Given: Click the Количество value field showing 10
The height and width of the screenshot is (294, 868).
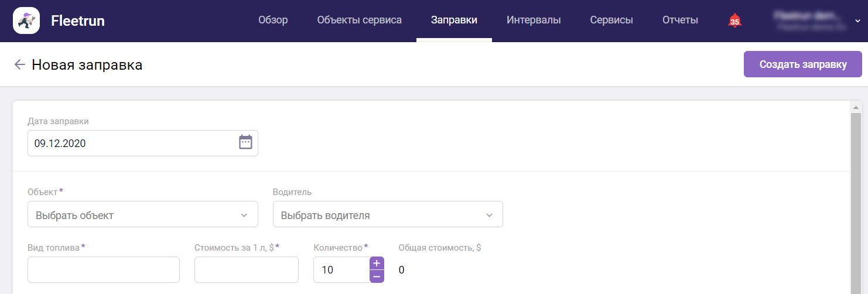Looking at the screenshot, I should pos(341,269).
